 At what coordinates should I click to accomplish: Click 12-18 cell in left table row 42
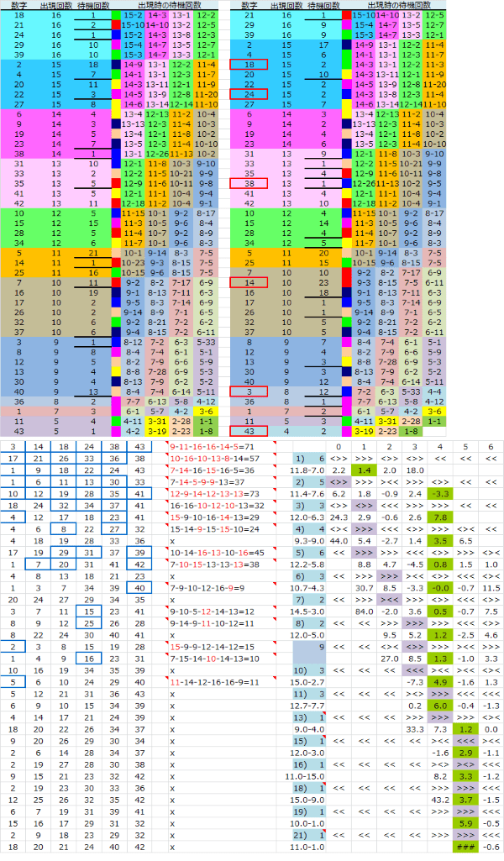point(133,203)
